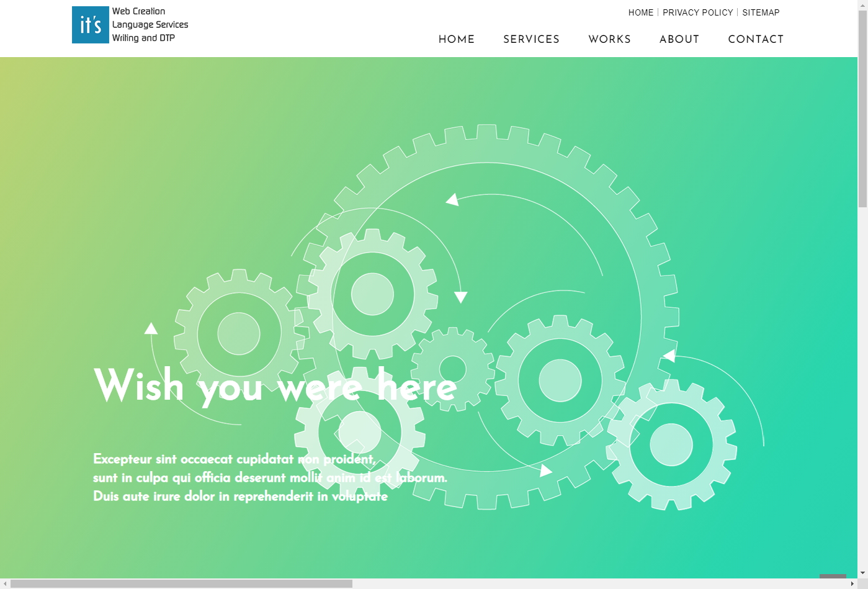Select HOME in the main navigation menu
868x589 pixels.
tap(456, 39)
